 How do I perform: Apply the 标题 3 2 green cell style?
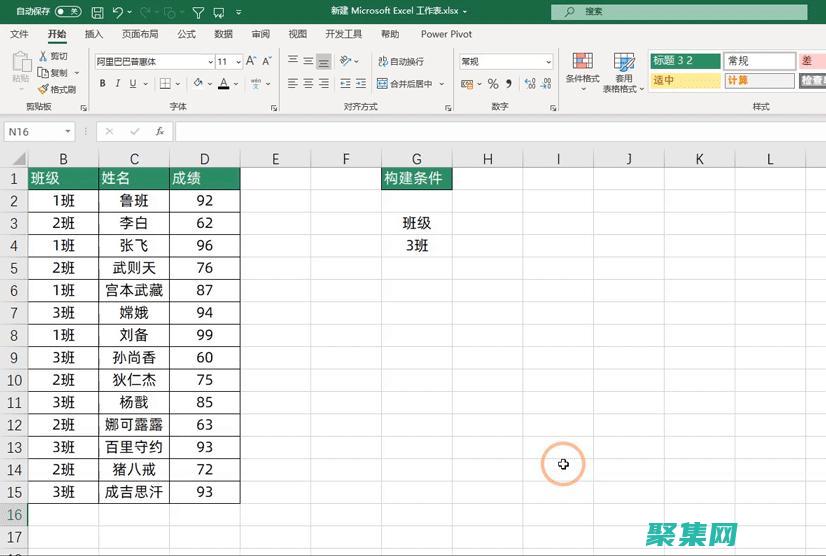685,61
